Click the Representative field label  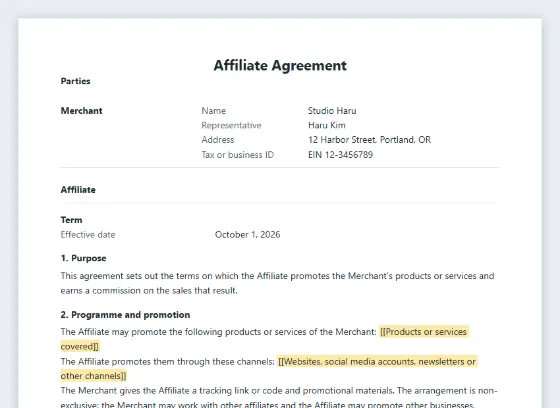[231, 125]
